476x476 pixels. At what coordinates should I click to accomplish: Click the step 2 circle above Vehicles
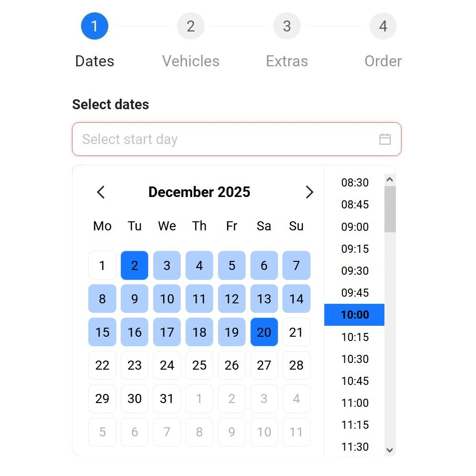point(191,26)
